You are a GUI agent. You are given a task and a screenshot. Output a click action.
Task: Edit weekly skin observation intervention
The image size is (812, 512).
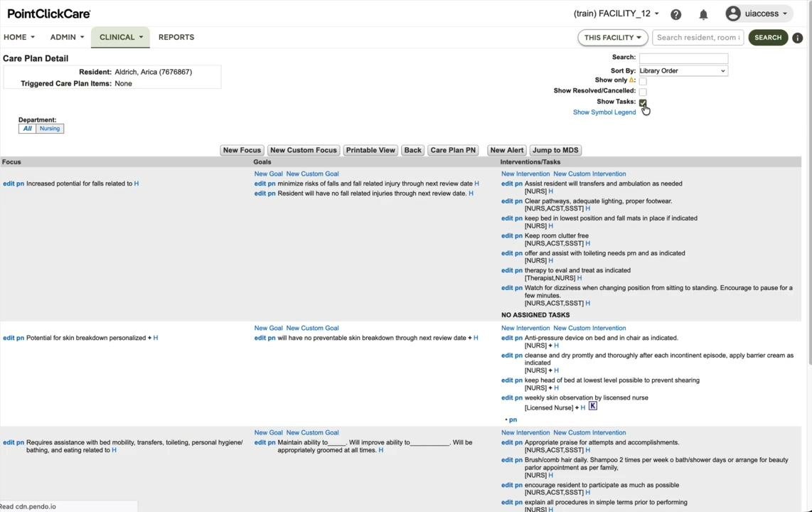coord(507,398)
